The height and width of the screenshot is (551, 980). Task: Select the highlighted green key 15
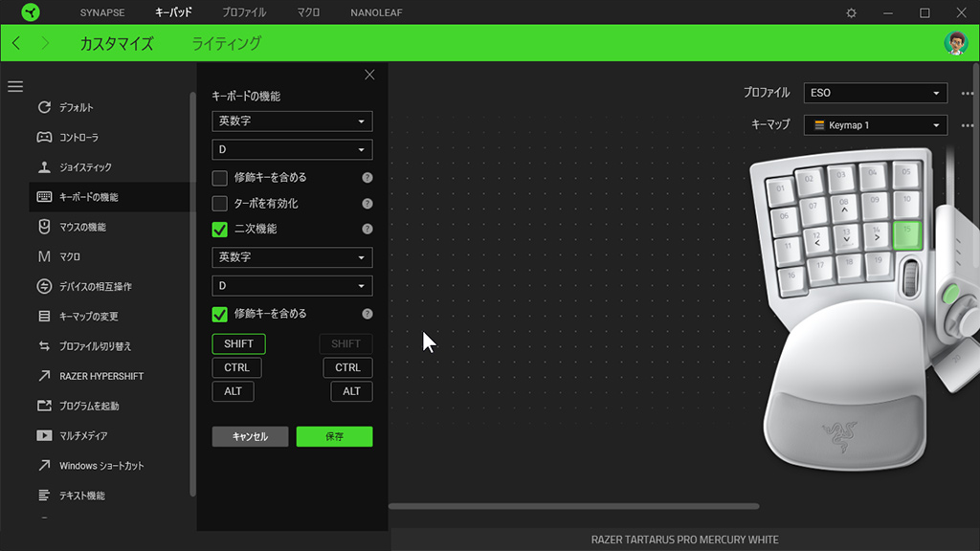[907, 235]
